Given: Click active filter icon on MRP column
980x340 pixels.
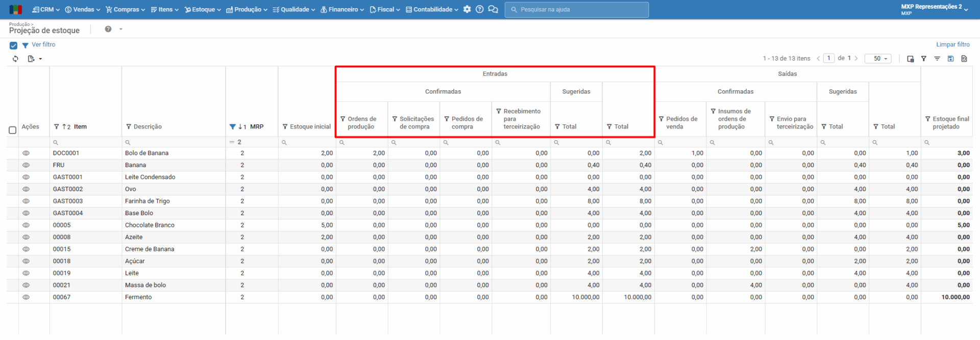Looking at the screenshot, I should 232,126.
